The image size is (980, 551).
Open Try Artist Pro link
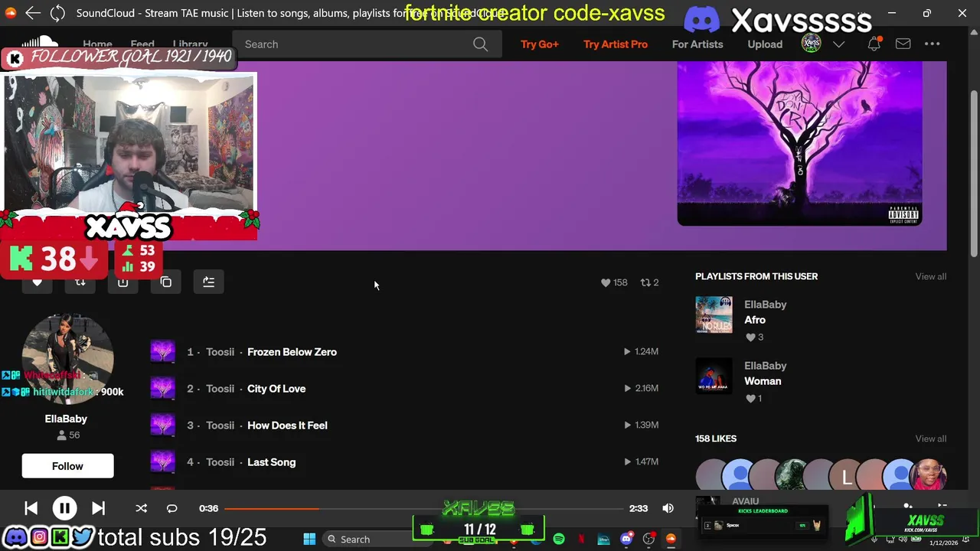click(616, 44)
